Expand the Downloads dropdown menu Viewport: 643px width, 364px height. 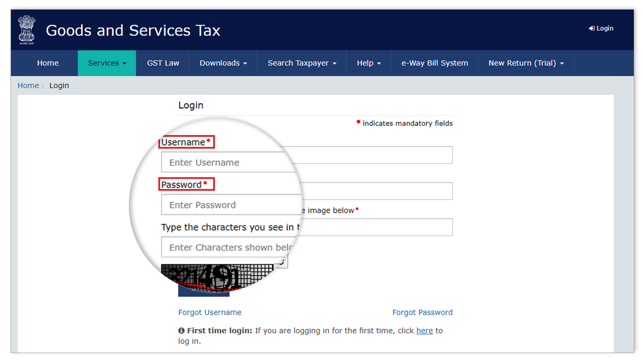point(223,63)
